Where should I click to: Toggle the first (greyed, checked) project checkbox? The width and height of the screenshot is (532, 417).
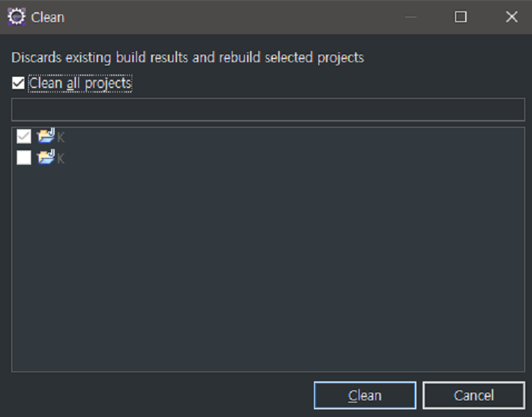click(24, 137)
